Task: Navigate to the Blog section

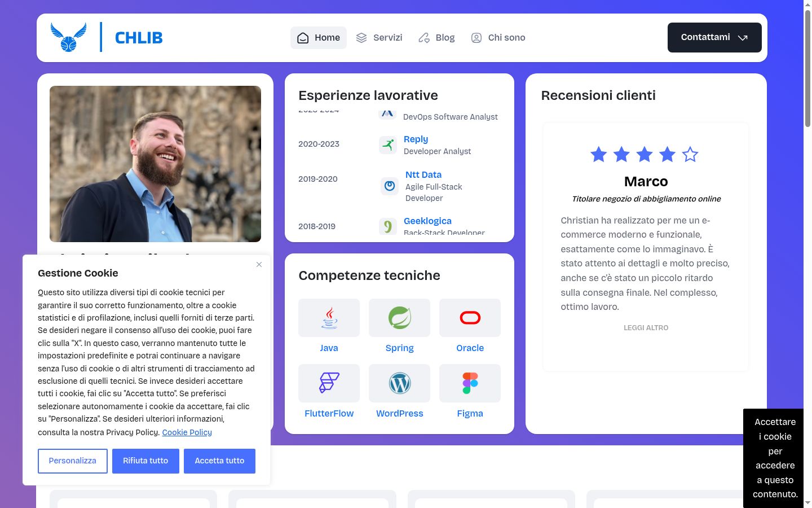Action: click(x=436, y=38)
